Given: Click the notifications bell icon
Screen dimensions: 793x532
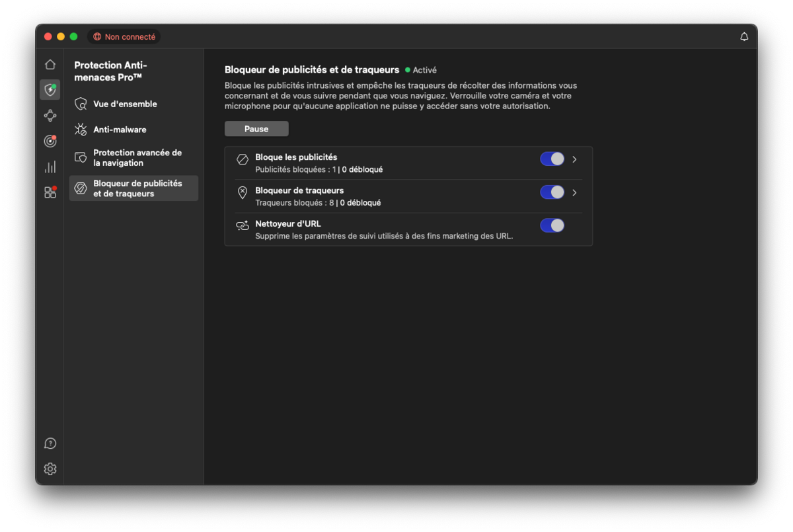Looking at the screenshot, I should tap(744, 37).
